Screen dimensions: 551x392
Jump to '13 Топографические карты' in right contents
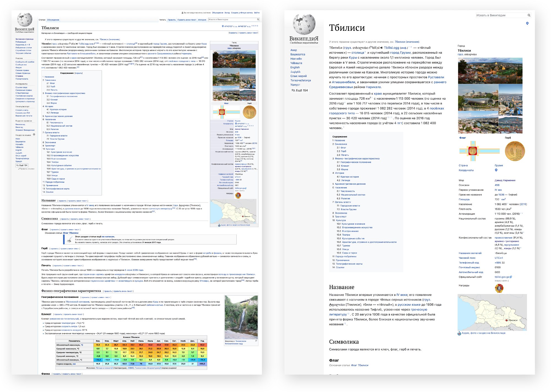tap(347, 264)
